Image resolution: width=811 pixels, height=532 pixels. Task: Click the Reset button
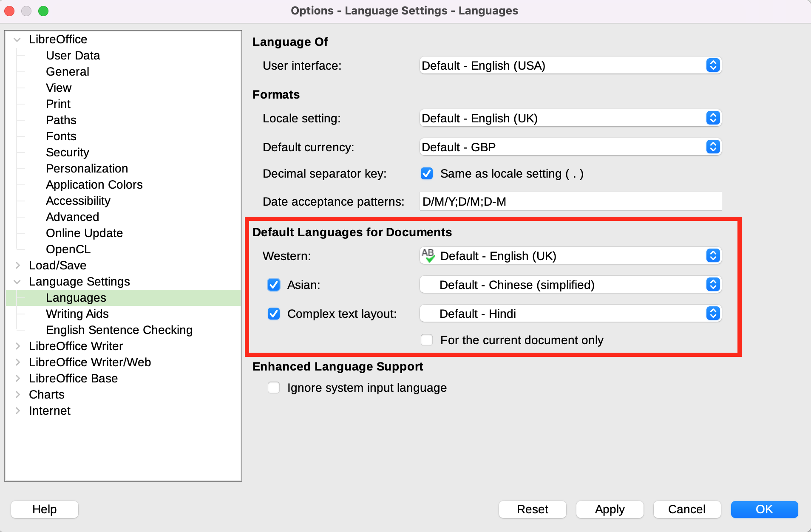tap(533, 509)
